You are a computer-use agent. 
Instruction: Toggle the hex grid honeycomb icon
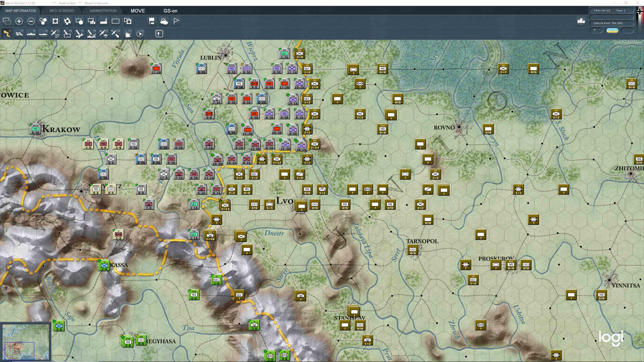(43, 21)
